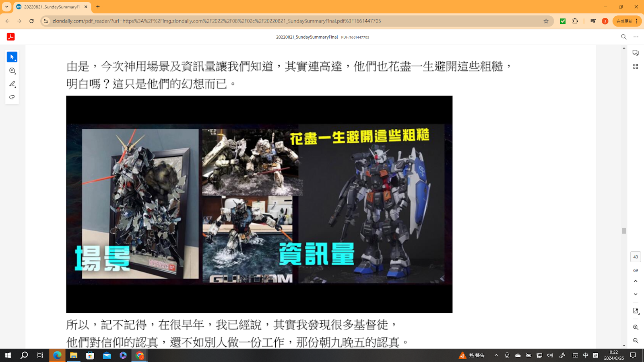Launch Microsoft Edge from the taskbar
Image resolution: width=644 pixels, height=362 pixels.
(57, 355)
